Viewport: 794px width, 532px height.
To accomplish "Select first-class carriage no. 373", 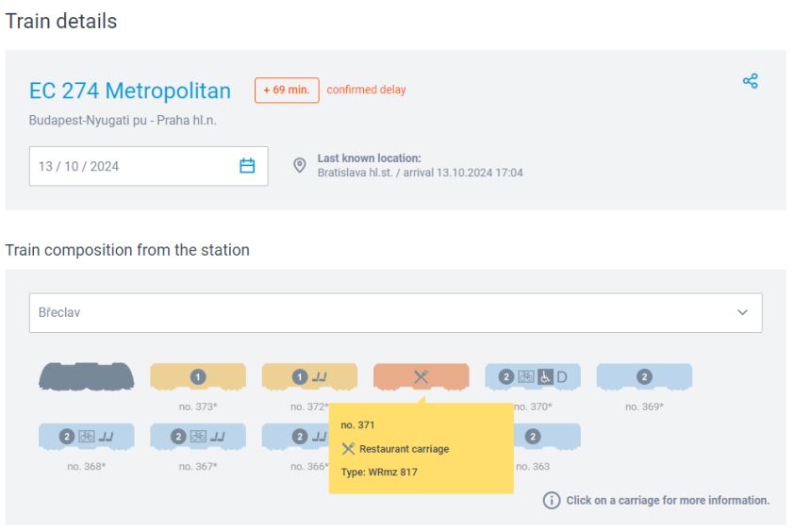I will point(197,376).
